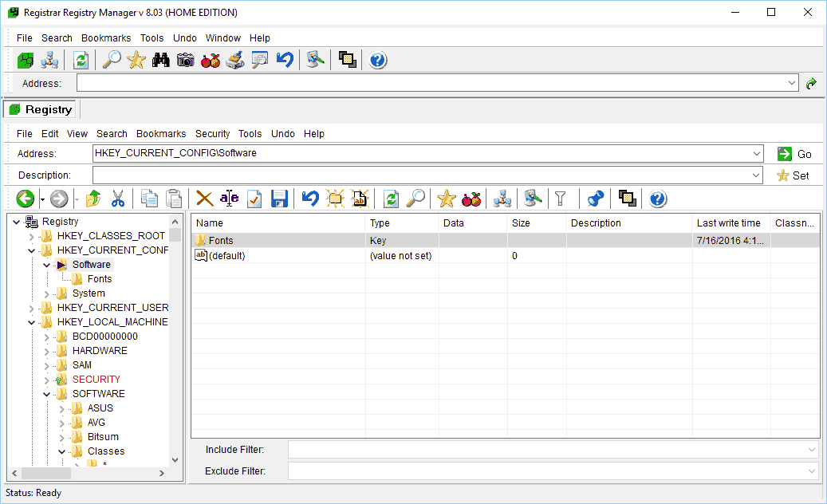The width and height of the screenshot is (827, 504).
Task: Select the Registry tab
Action: 41,109
